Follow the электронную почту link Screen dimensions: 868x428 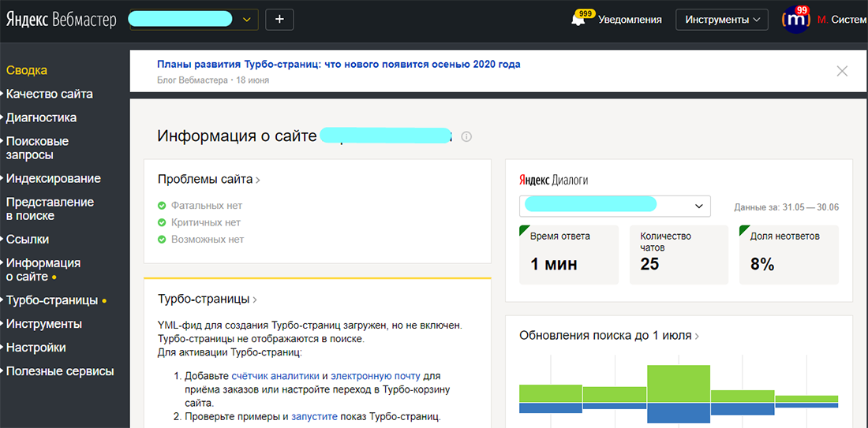pos(376,376)
